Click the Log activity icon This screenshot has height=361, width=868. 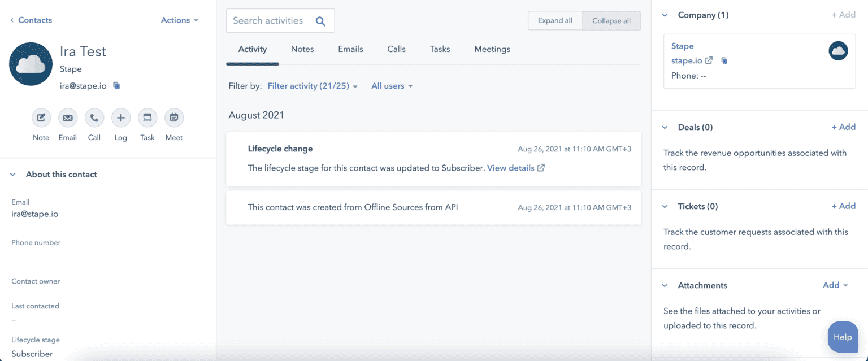pyautogui.click(x=120, y=118)
